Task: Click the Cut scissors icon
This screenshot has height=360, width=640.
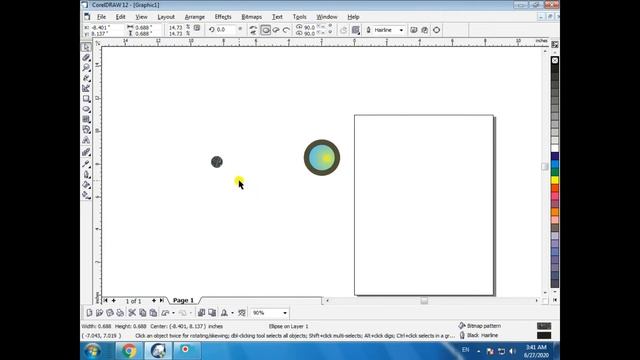Action: tap(132, 313)
